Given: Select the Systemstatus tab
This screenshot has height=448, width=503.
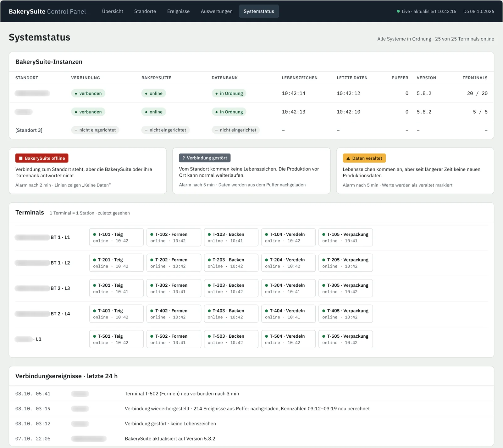Looking at the screenshot, I should (259, 11).
